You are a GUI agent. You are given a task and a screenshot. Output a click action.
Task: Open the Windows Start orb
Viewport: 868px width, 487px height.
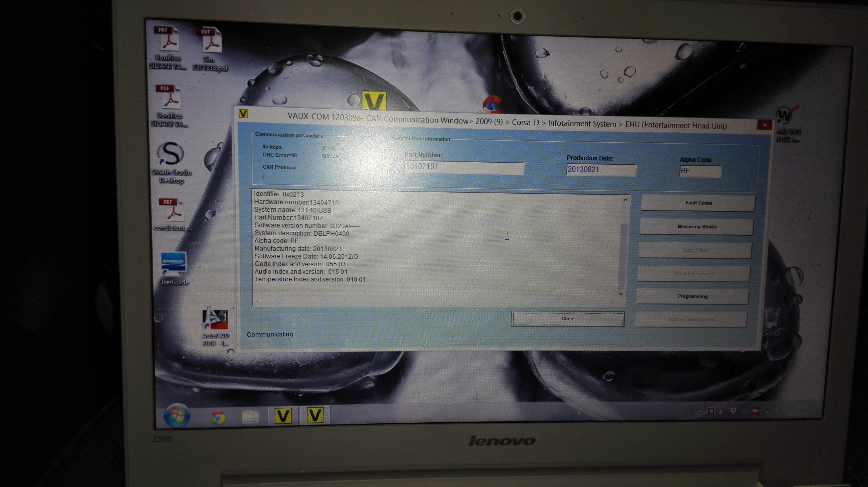click(x=177, y=415)
